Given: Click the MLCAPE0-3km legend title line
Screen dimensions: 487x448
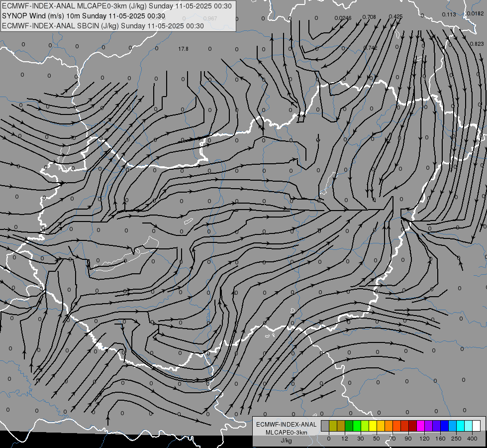Looking at the screenshot, I should pos(286,433).
